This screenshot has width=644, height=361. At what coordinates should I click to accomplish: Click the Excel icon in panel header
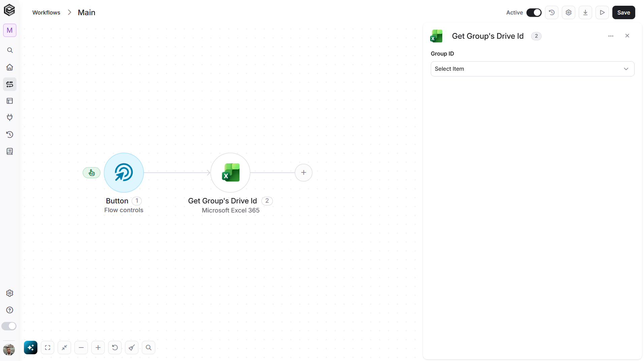[436, 36]
